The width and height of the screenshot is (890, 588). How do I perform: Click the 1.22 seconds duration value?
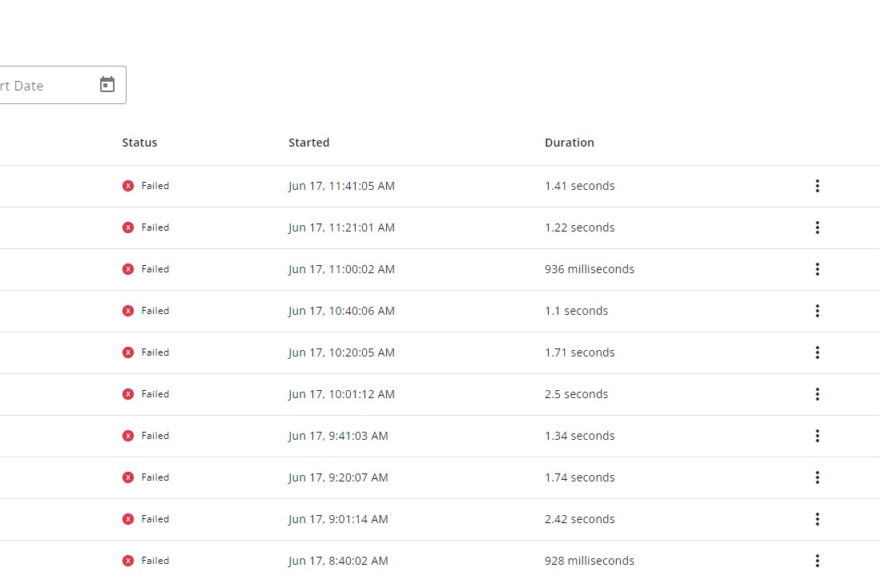(579, 228)
